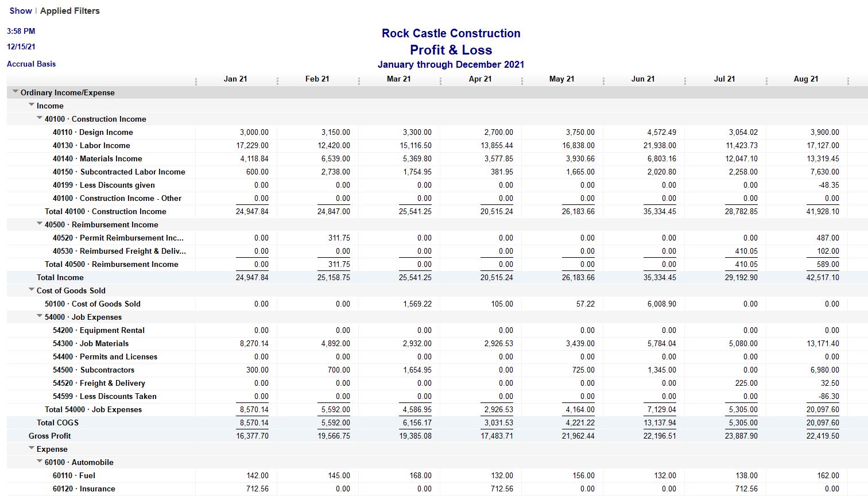Click 54500 Subcontractors row label

[x=94, y=370]
